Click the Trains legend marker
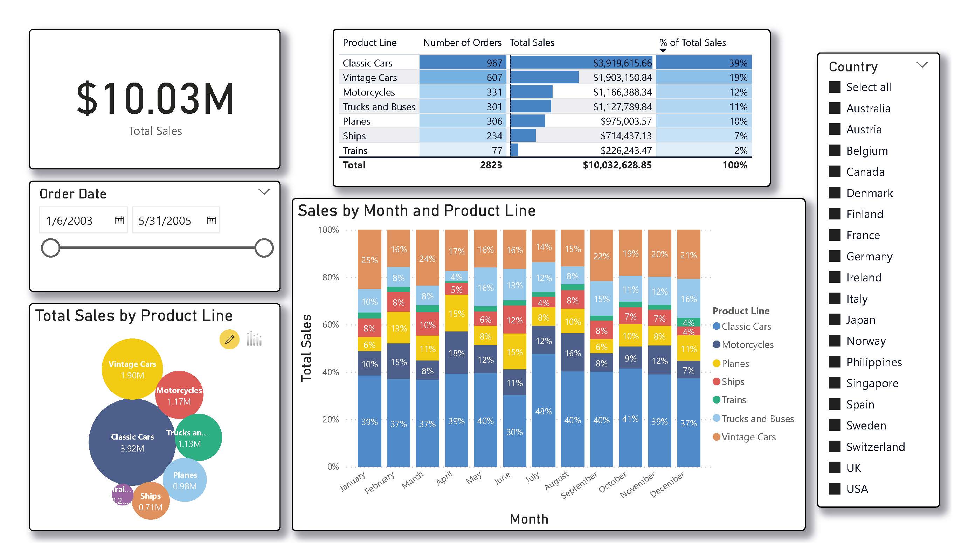The image size is (969, 560). [716, 400]
